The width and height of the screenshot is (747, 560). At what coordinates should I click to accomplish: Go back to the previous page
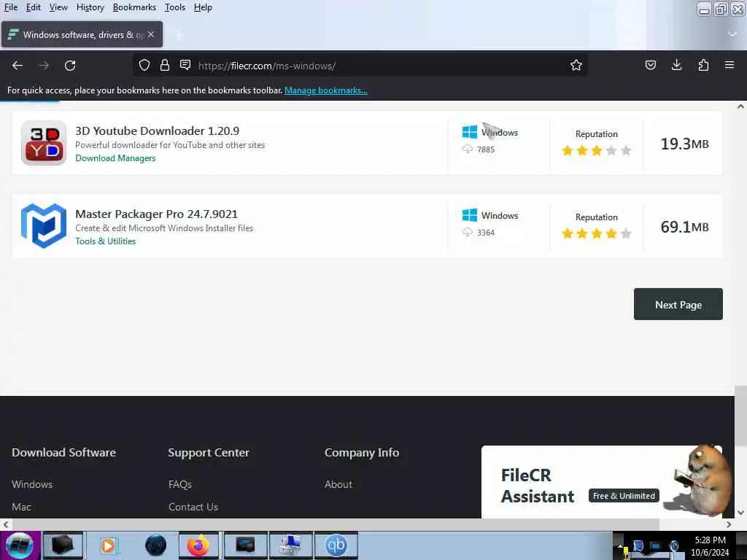click(x=18, y=65)
